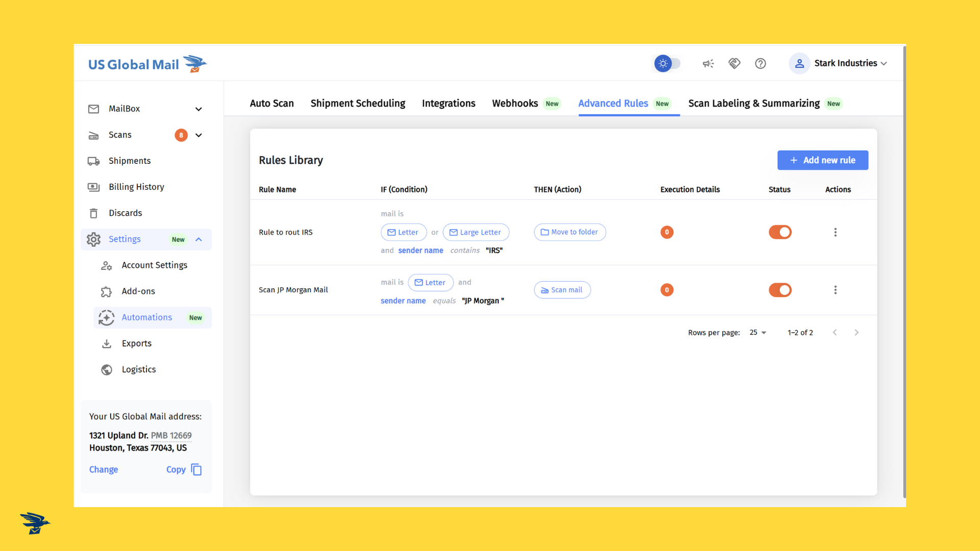Viewport: 980px width, 551px height.
Task: Disable the Scan JP Morgan Mail status toggle
Action: tap(780, 290)
